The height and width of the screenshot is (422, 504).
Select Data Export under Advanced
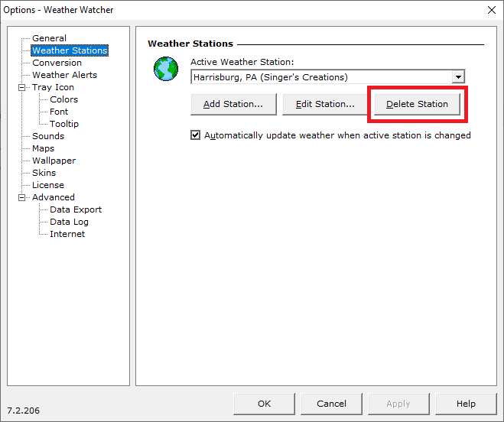[76, 209]
